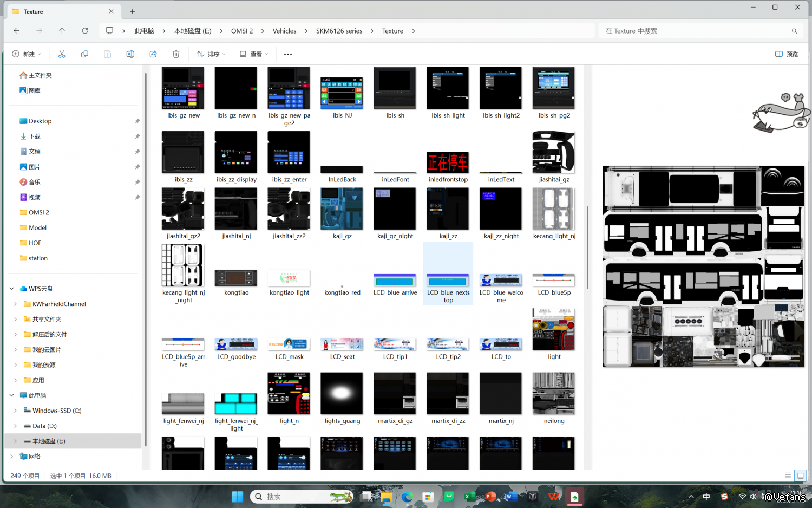Expand the Windows-SSD (C:) tree node
The height and width of the screenshot is (508, 812).
16,411
